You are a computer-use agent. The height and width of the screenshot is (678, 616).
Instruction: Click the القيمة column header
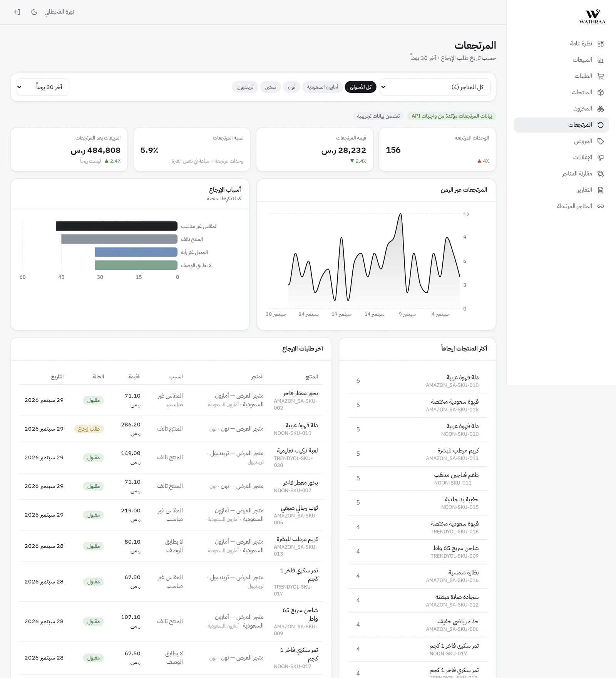134,377
